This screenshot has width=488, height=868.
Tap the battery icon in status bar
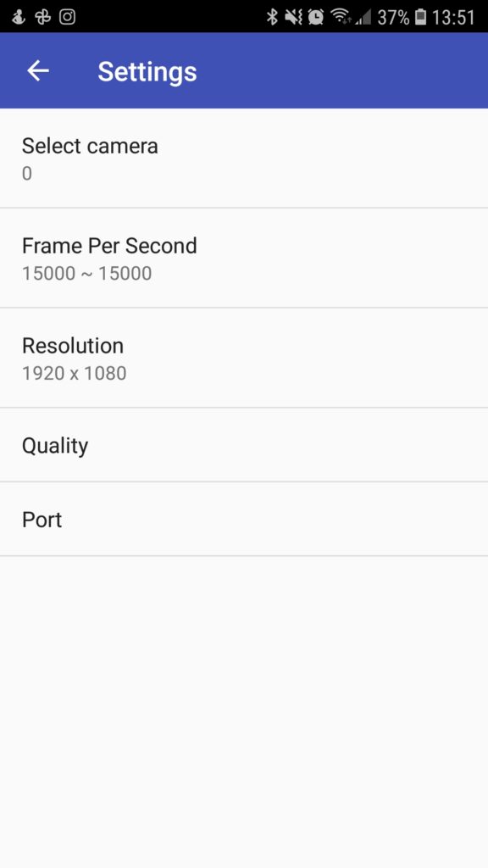[420, 17]
